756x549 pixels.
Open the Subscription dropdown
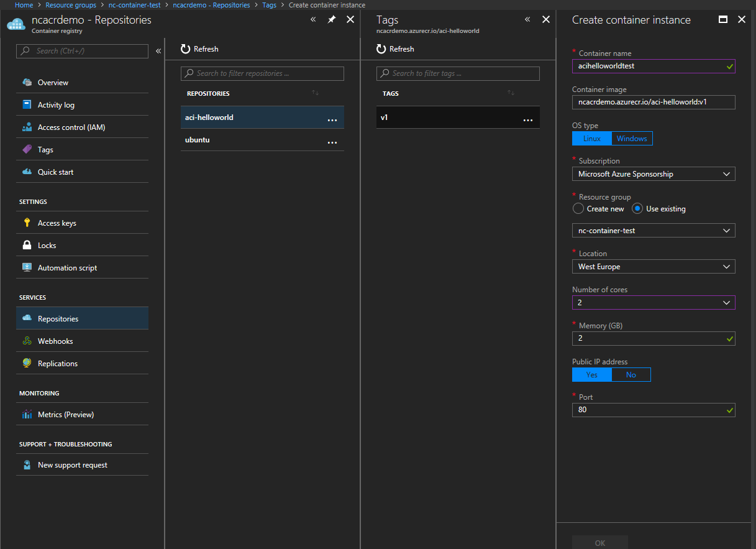[x=654, y=174]
